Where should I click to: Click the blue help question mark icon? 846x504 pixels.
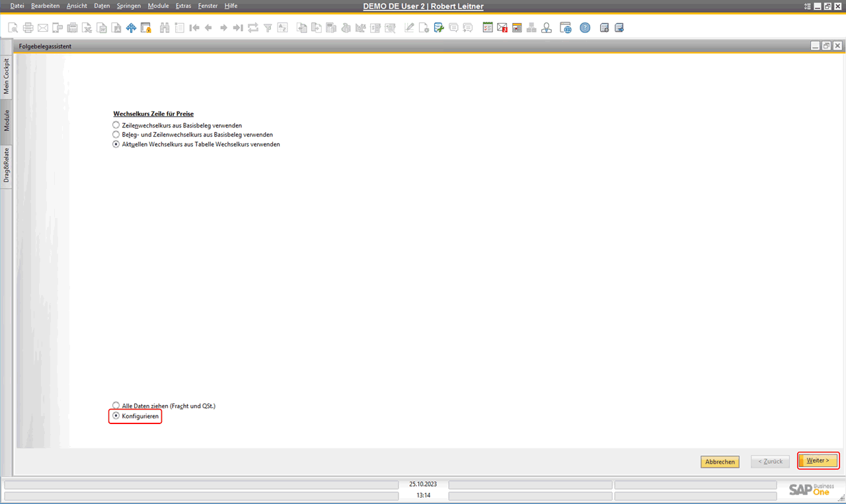point(585,28)
